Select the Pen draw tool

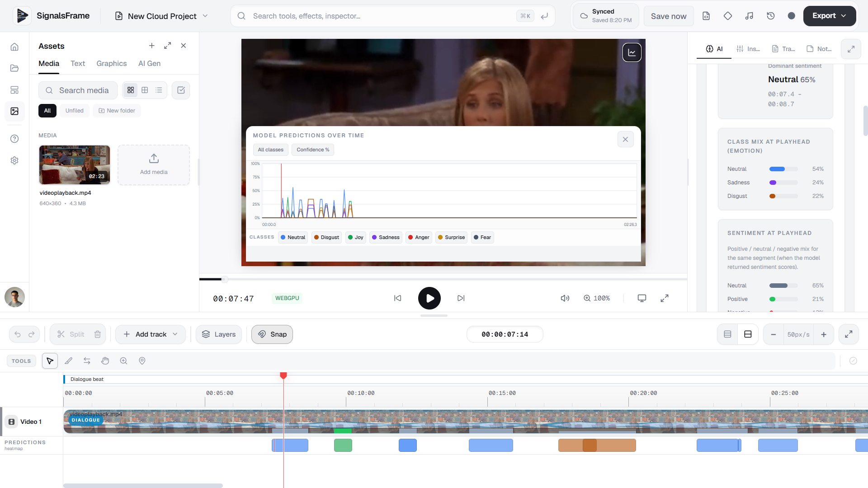[x=69, y=361]
